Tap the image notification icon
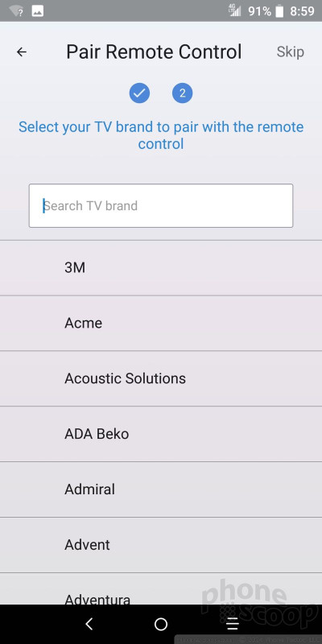Screen dimensions: 322x644 click(x=38, y=11)
